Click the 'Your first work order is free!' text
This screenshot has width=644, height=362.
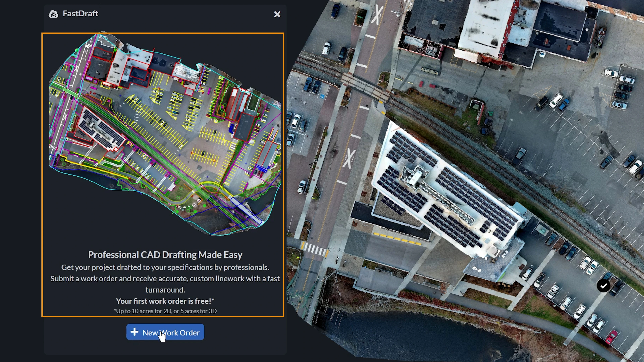(165, 301)
